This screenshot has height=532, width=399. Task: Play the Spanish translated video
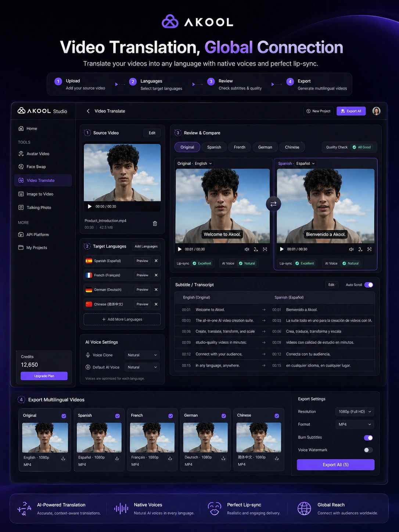282,249
